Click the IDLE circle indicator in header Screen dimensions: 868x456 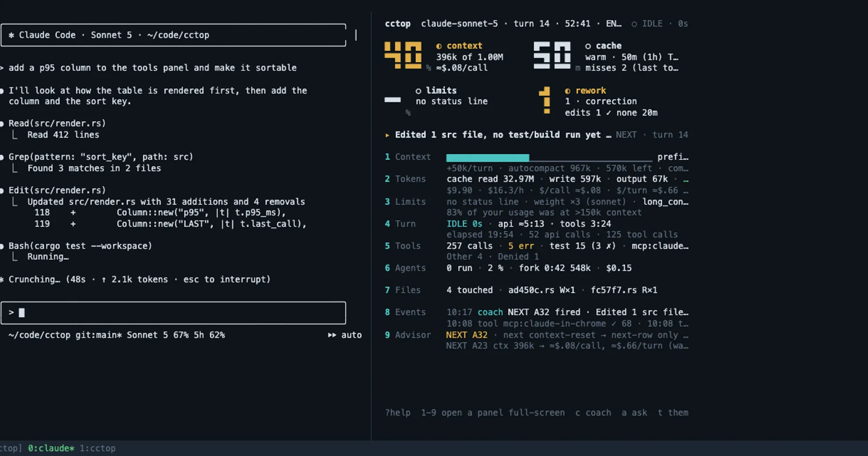635,24
